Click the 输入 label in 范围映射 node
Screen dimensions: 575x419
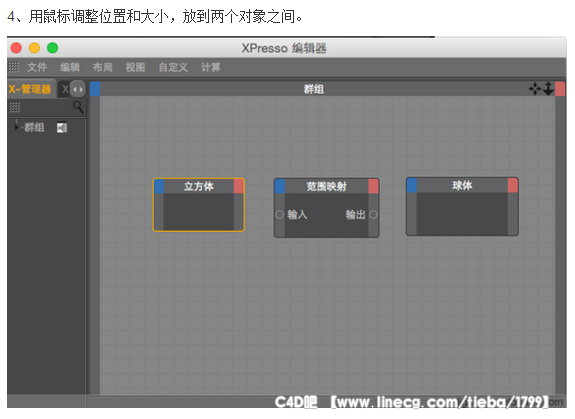[297, 214]
